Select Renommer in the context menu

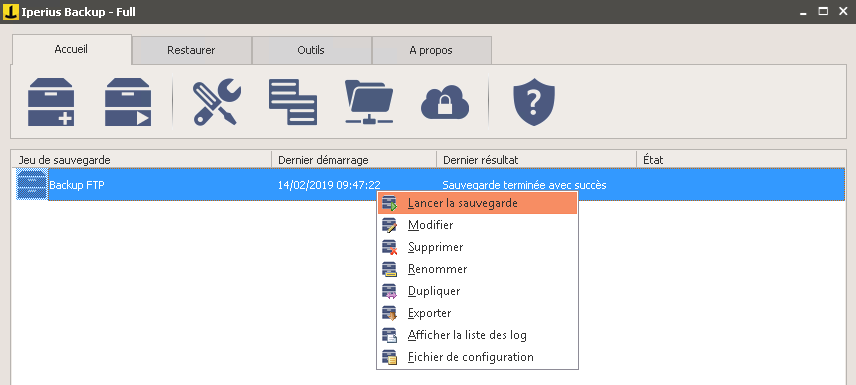[478, 269]
